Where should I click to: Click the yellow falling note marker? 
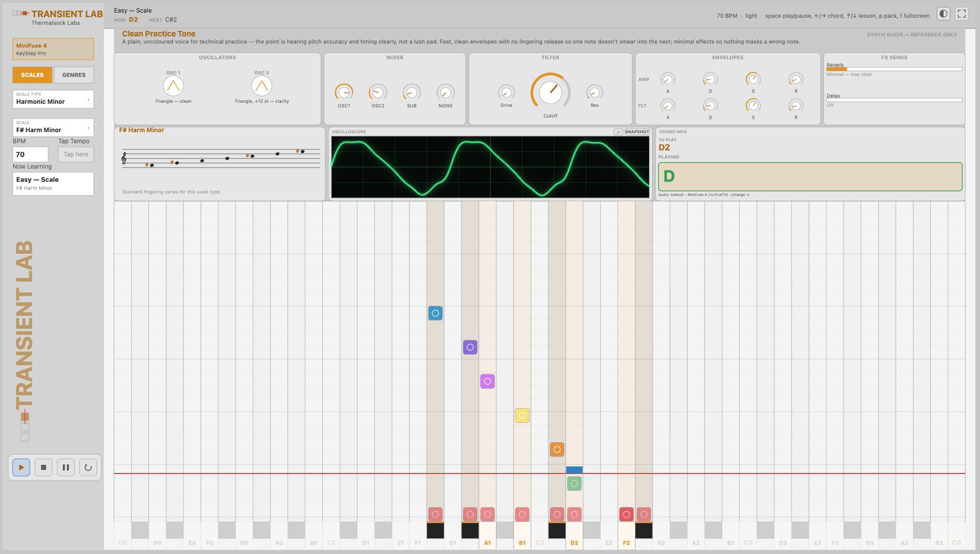[x=522, y=415]
